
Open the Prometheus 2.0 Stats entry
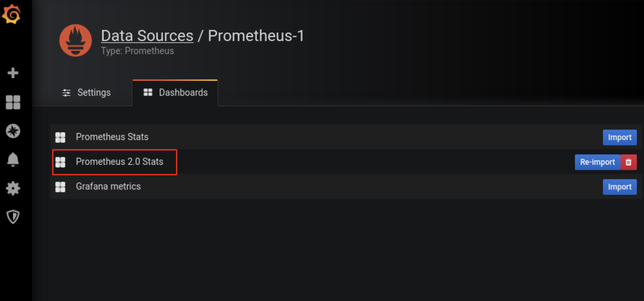tap(119, 162)
